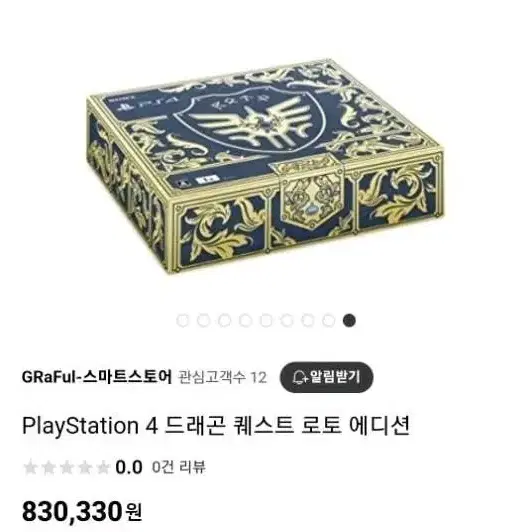The image size is (532, 532).
Task: Select the fourth image carousel dot
Action: pyautogui.click(x=245, y=320)
